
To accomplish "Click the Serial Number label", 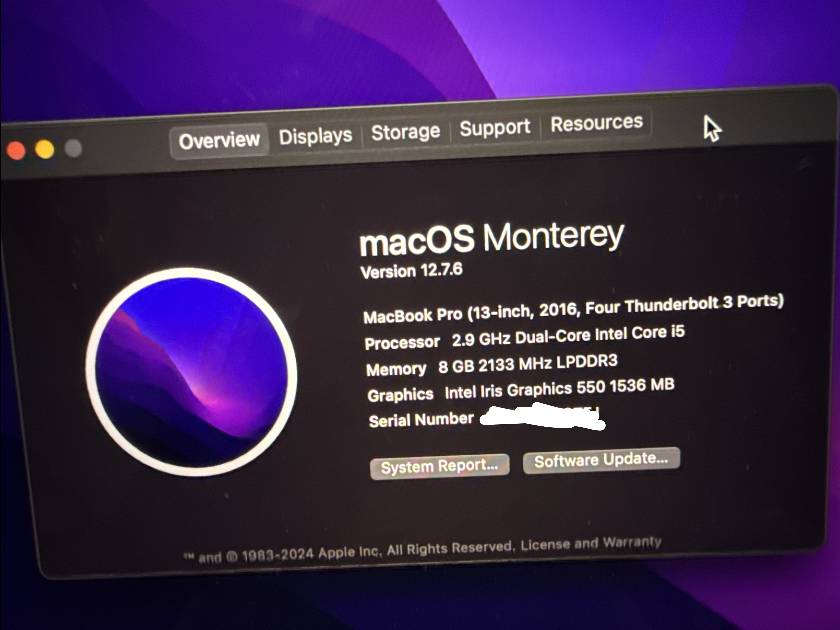I will coord(421,420).
